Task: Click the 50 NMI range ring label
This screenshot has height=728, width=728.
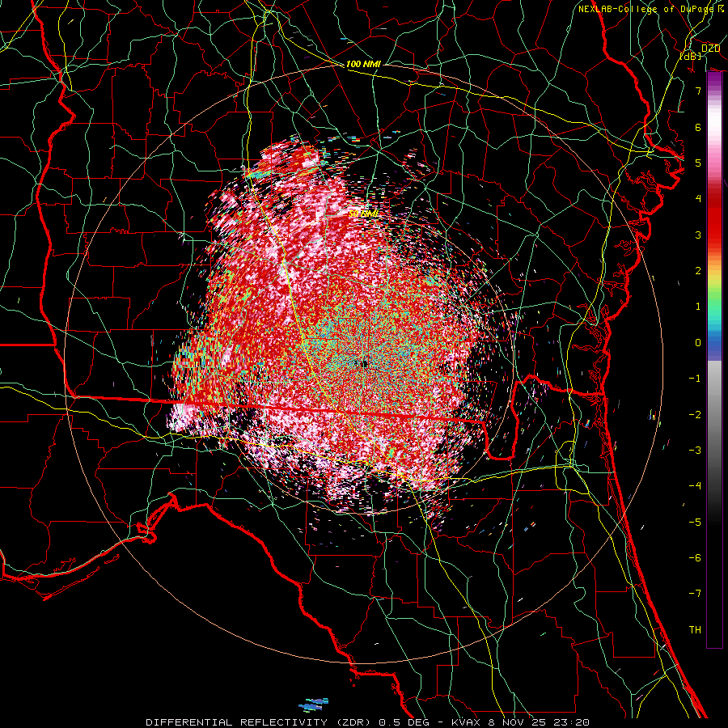Action: 363,214
